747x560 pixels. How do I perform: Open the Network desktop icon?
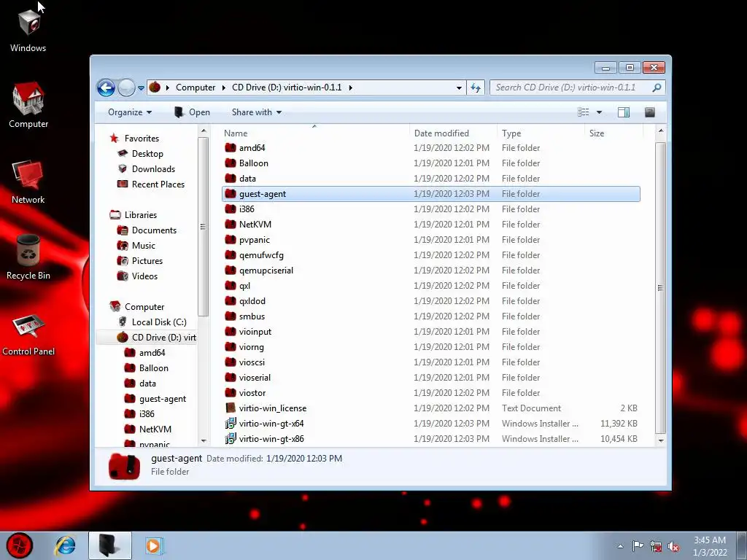(x=28, y=182)
